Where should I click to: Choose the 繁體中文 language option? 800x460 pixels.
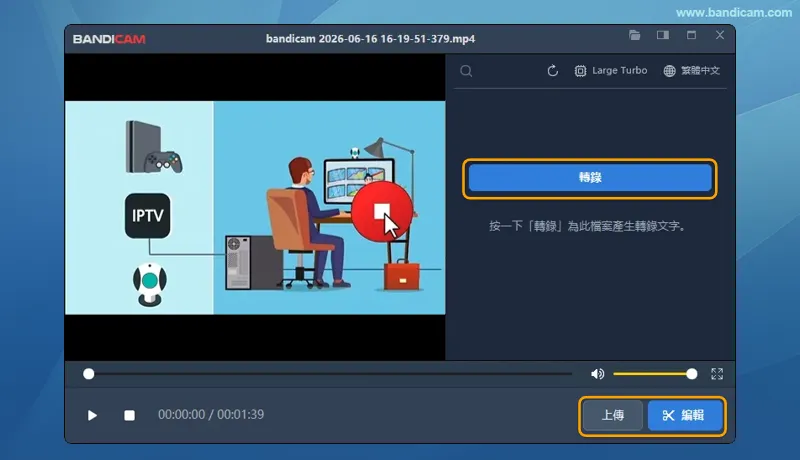click(x=691, y=71)
